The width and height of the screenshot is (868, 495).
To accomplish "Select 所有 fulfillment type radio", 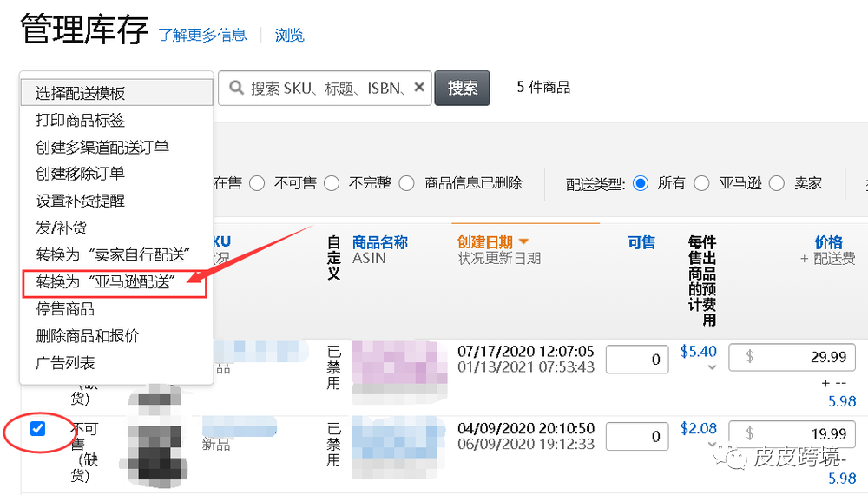I will [641, 183].
